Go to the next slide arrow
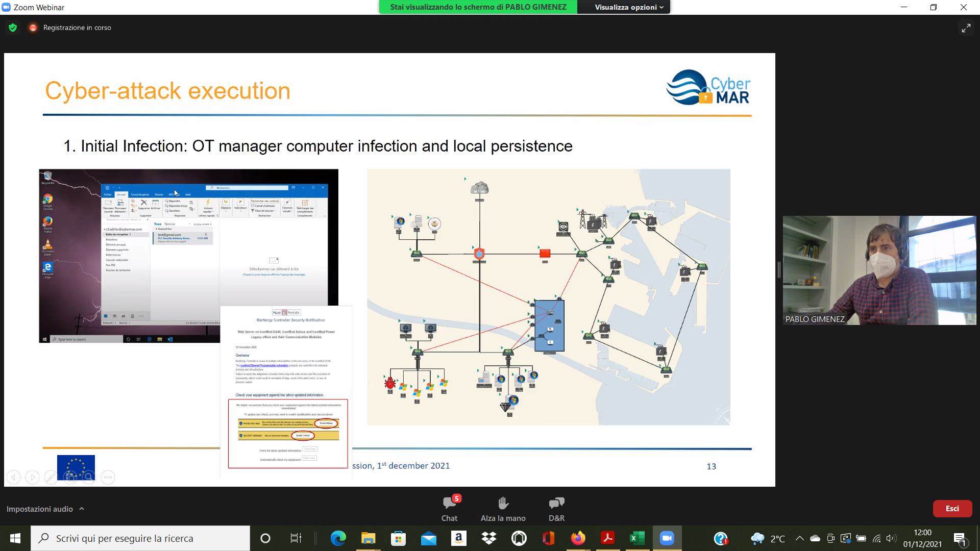This screenshot has height=551, width=980. click(32, 478)
